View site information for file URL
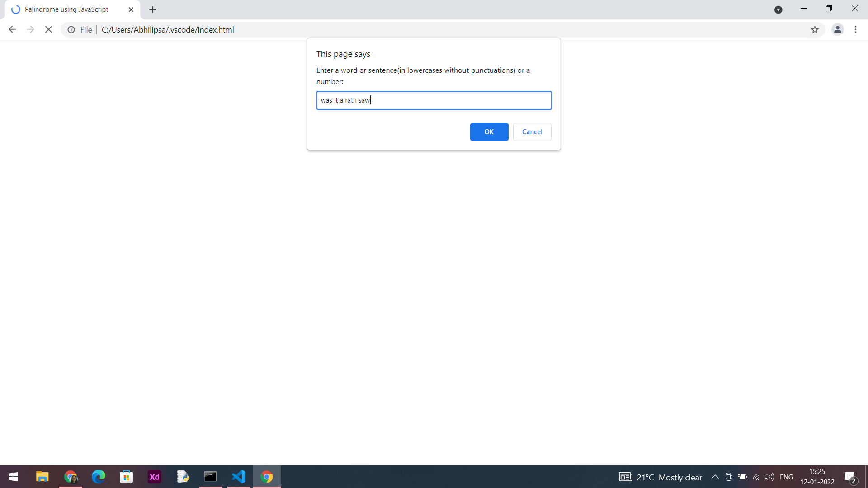This screenshot has width=868, height=488. pos(71,30)
